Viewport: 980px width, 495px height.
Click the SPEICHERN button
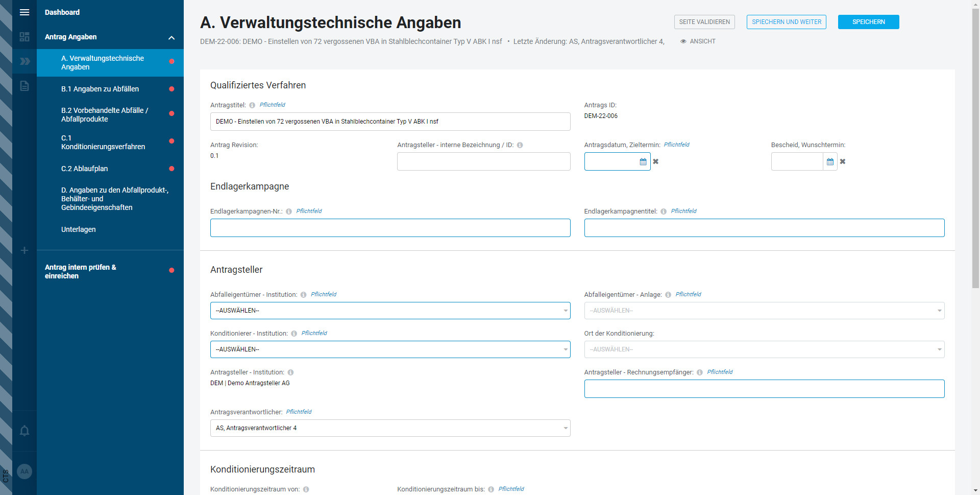(868, 22)
